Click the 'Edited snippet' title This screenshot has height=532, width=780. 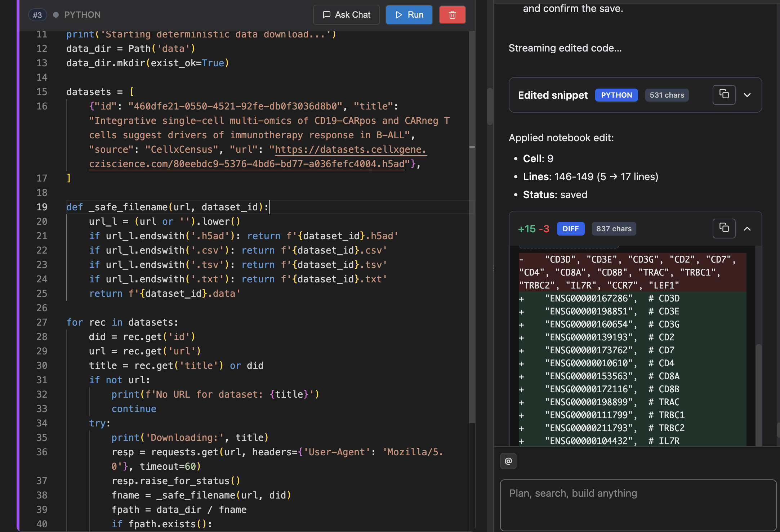(x=553, y=95)
